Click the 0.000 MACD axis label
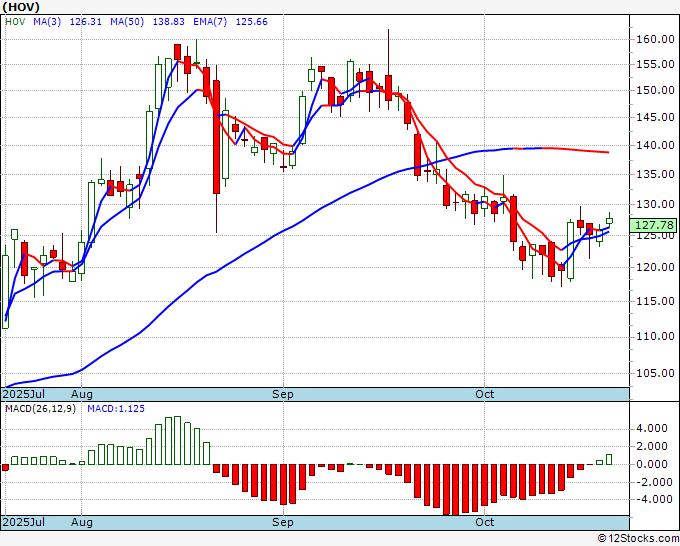 652,464
